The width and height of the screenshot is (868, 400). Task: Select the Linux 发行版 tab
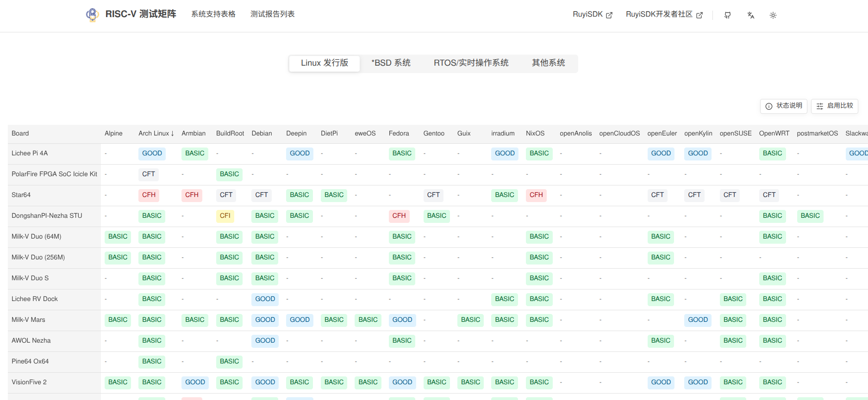point(325,63)
